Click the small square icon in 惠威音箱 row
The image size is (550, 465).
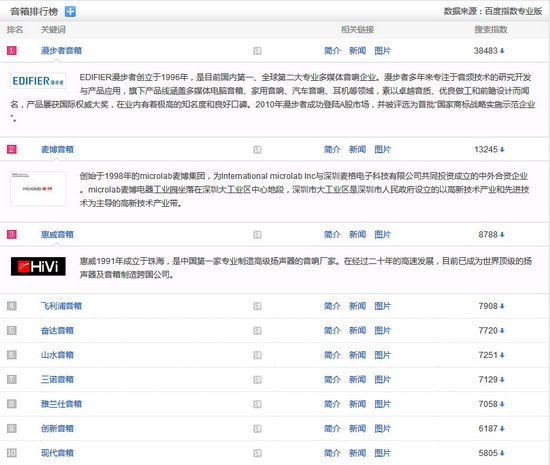pos(257,235)
